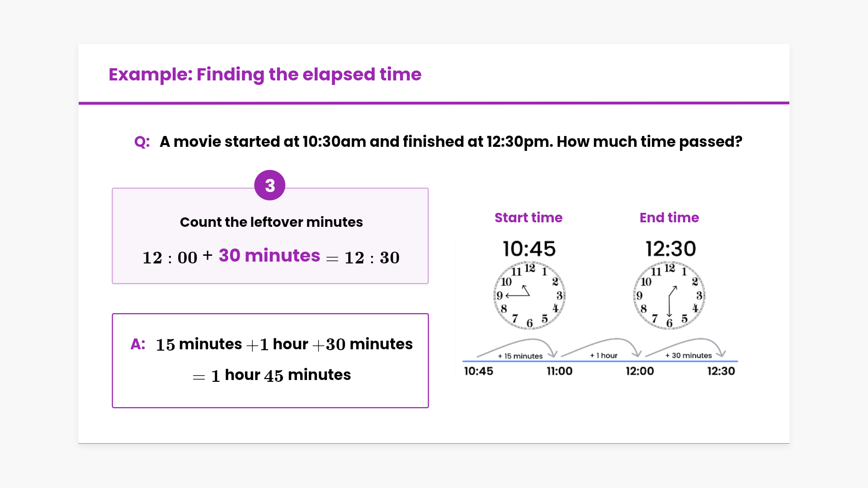Click the large 12:30 above the end clock

tap(670, 249)
